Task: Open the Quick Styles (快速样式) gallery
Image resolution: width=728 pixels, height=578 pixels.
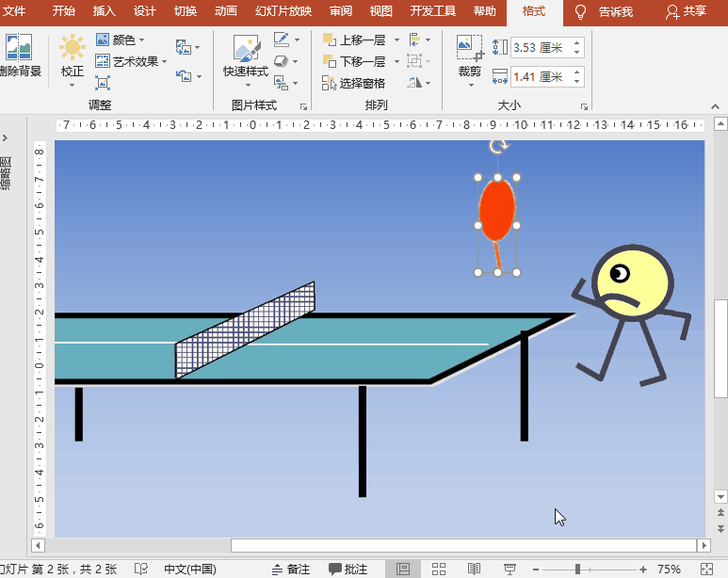Action: coord(246,60)
